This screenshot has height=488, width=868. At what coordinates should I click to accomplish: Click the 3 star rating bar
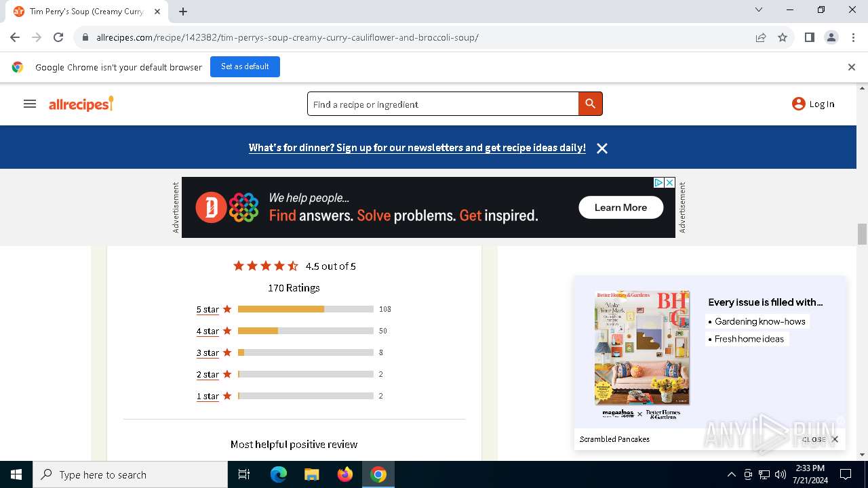[x=306, y=352]
